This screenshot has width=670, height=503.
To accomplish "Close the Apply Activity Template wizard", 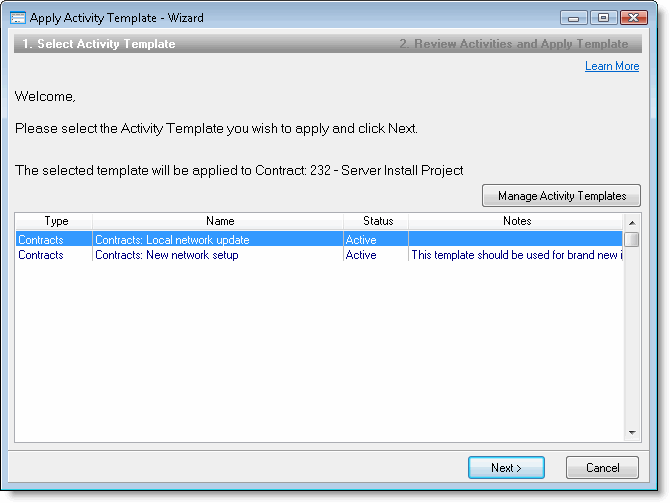I will coord(633,17).
